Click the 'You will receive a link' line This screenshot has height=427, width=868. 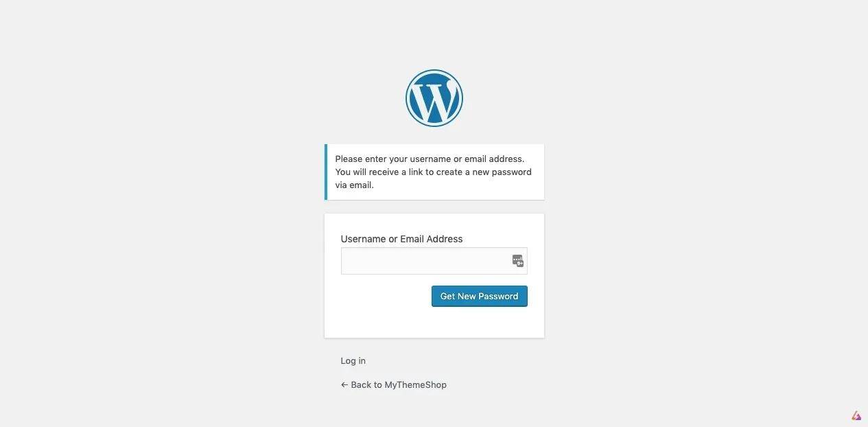coord(434,172)
